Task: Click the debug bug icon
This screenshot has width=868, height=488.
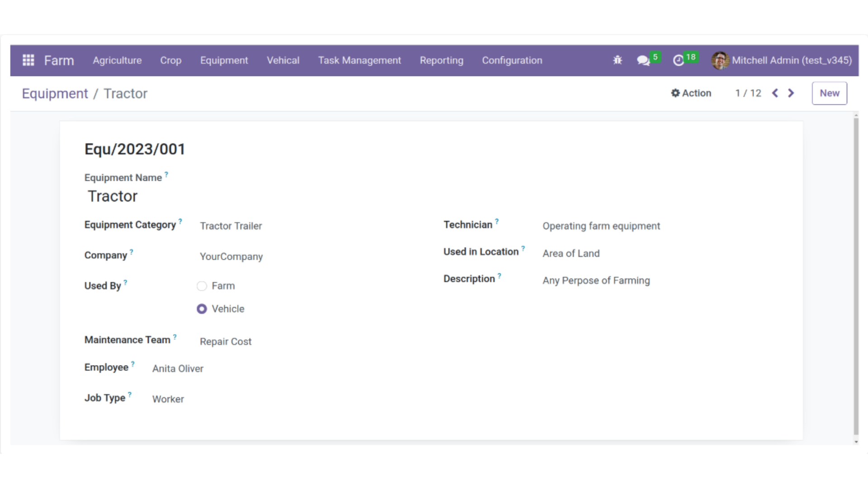Action: point(618,60)
